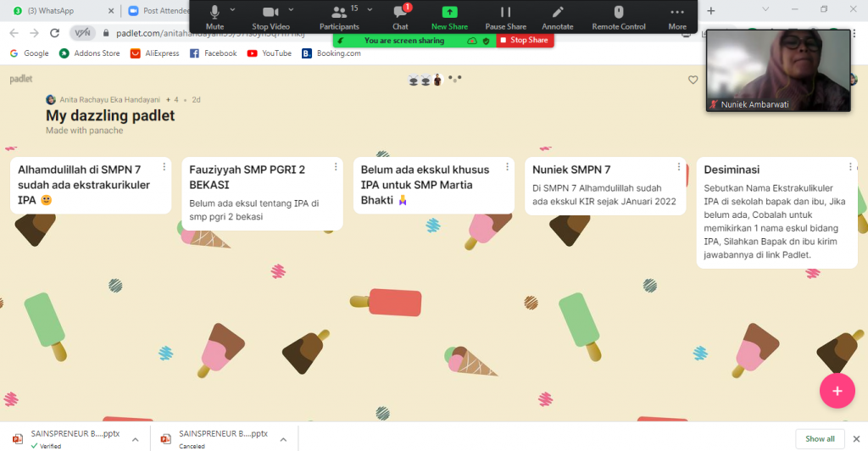Viewport: 868px width, 451px height.
Task: Toggle the VPN badge in address bar
Action: 82,33
